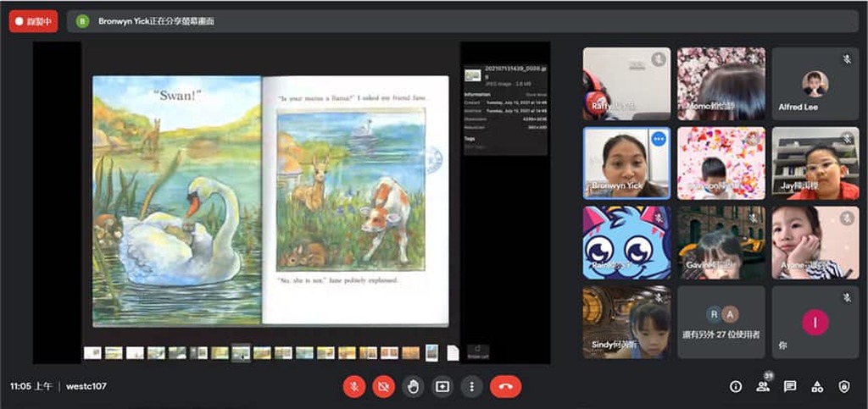Click the green B presenter avatar
868x409 pixels.
pyautogui.click(x=82, y=21)
